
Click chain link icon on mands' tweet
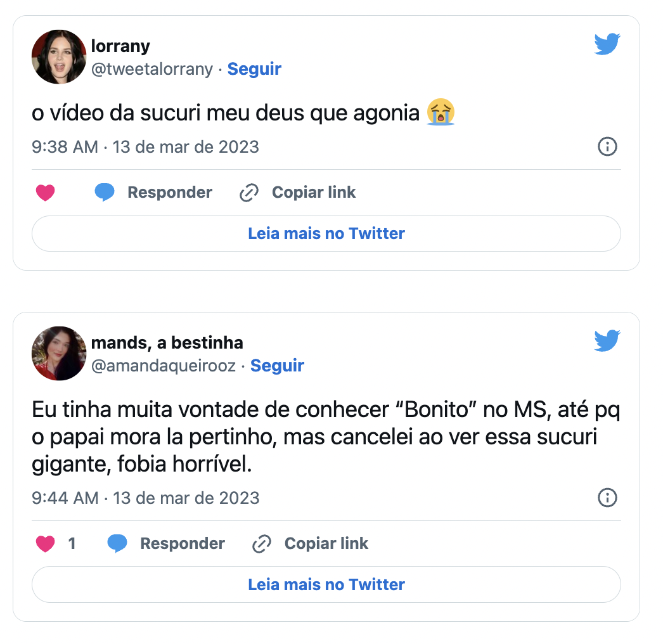point(262,544)
